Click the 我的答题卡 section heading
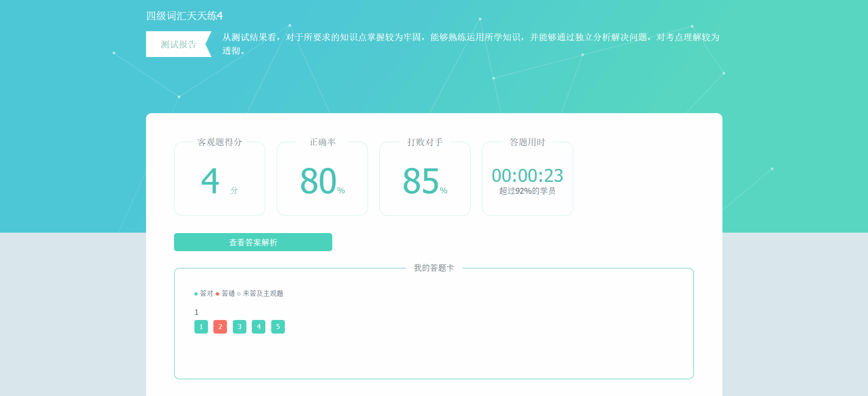Screen dimensions: 868x396 point(434,268)
